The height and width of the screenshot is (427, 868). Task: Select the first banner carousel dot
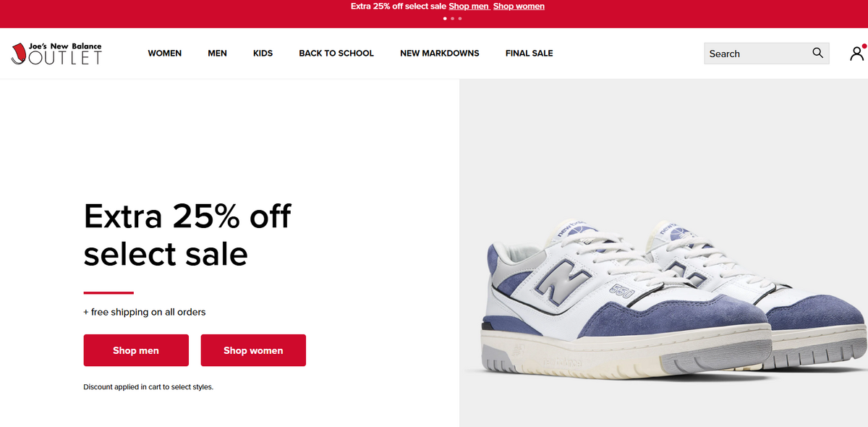[x=445, y=19]
